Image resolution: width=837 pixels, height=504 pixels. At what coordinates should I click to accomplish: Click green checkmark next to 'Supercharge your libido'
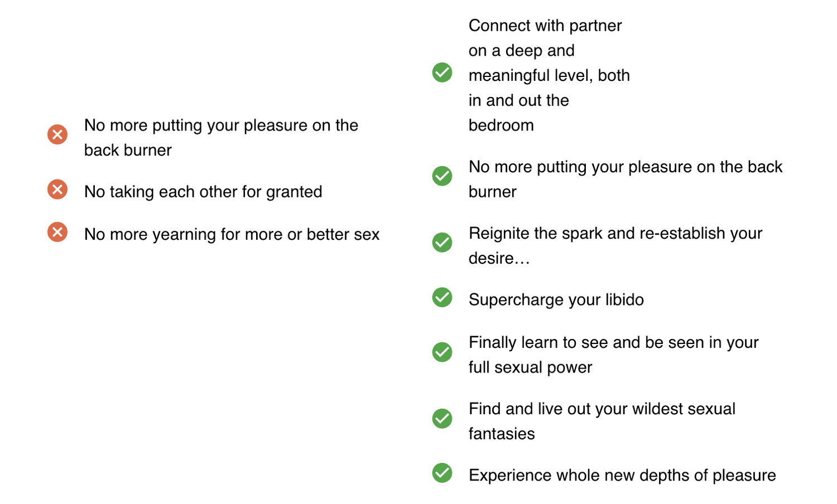(442, 297)
